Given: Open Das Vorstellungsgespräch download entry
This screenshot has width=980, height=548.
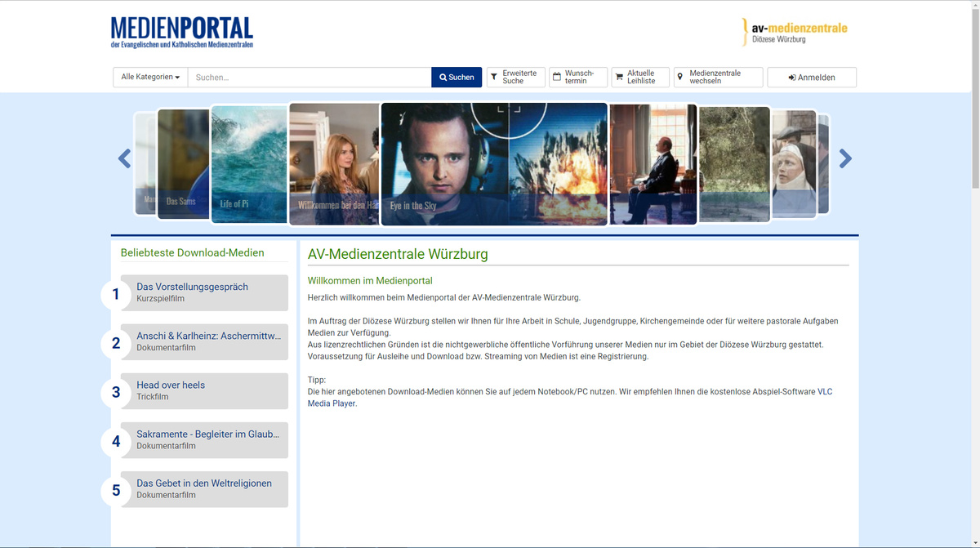Looking at the screenshot, I should (x=204, y=292).
